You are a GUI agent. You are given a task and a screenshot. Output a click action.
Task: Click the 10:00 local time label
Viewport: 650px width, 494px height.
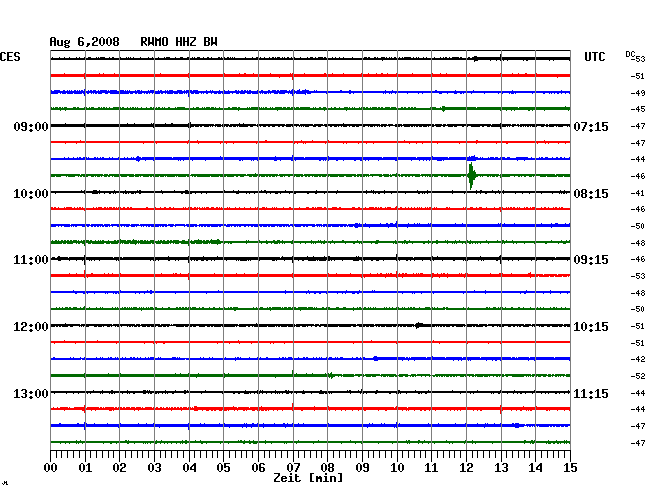[31, 194]
